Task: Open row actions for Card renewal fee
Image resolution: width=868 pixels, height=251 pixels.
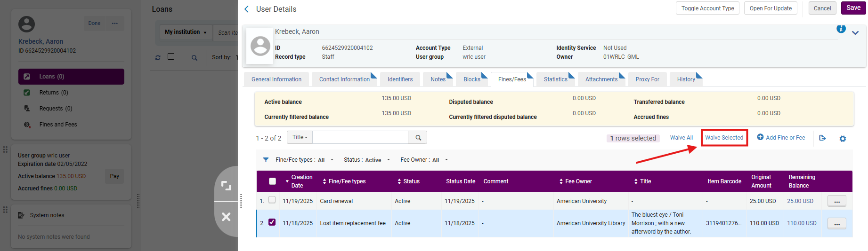Action: click(x=836, y=201)
